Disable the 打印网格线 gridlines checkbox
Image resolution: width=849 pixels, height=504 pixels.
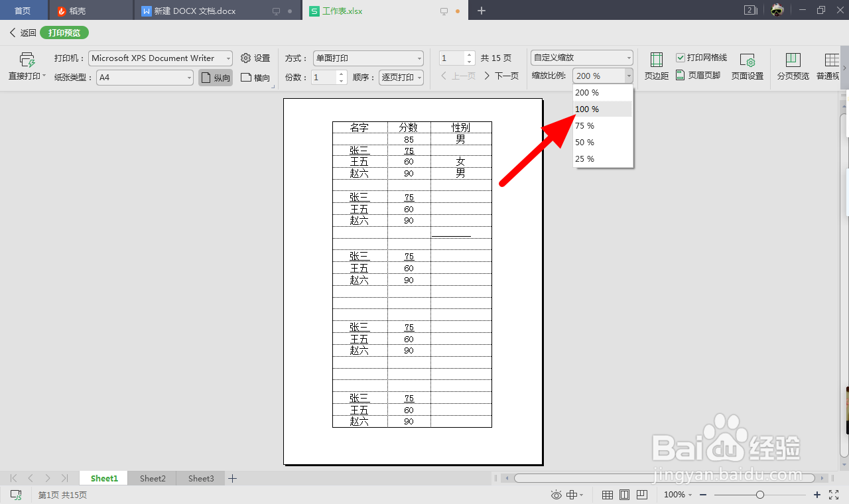(681, 57)
